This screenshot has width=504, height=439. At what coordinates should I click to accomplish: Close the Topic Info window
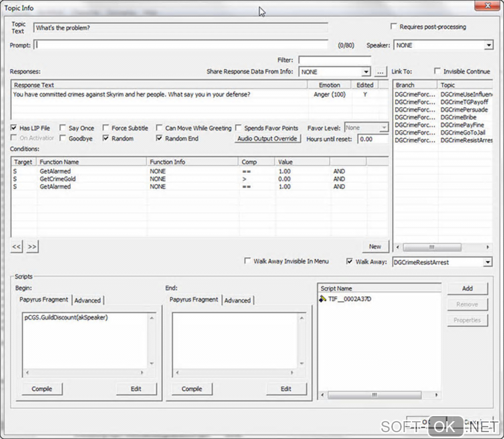click(x=487, y=5)
